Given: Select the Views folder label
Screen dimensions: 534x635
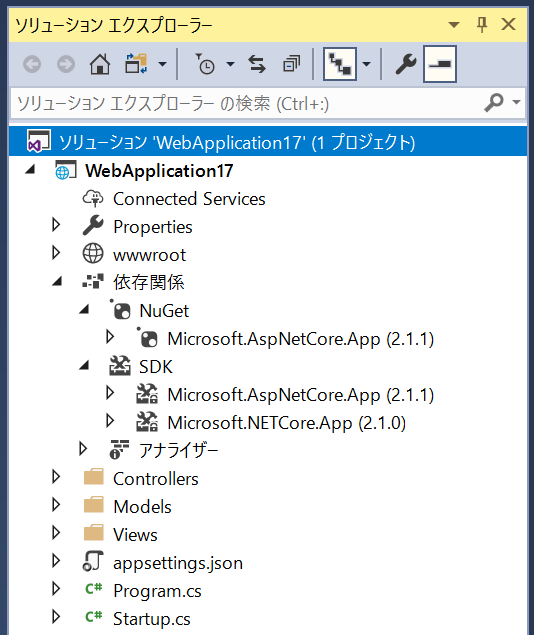Looking at the screenshot, I should point(135,535).
